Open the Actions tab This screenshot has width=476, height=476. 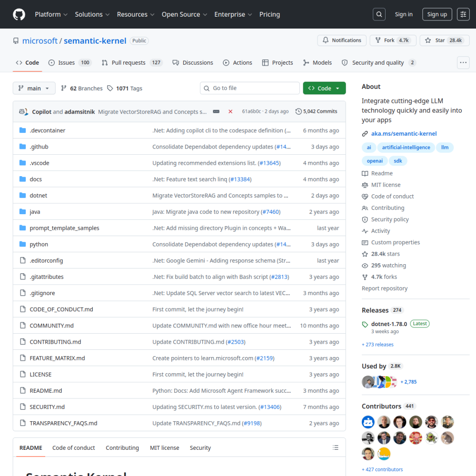[x=238, y=62]
